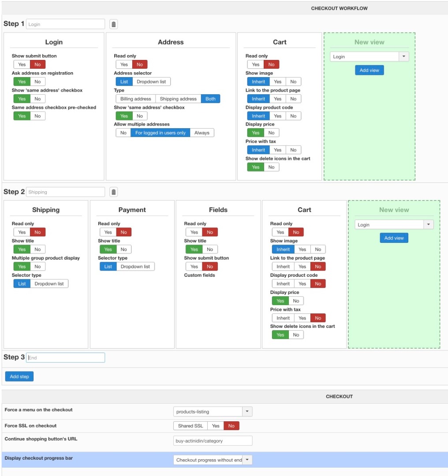Set Step 1 Cart Display price to No
Viewport: 448px width, 476px height.
(272, 133)
